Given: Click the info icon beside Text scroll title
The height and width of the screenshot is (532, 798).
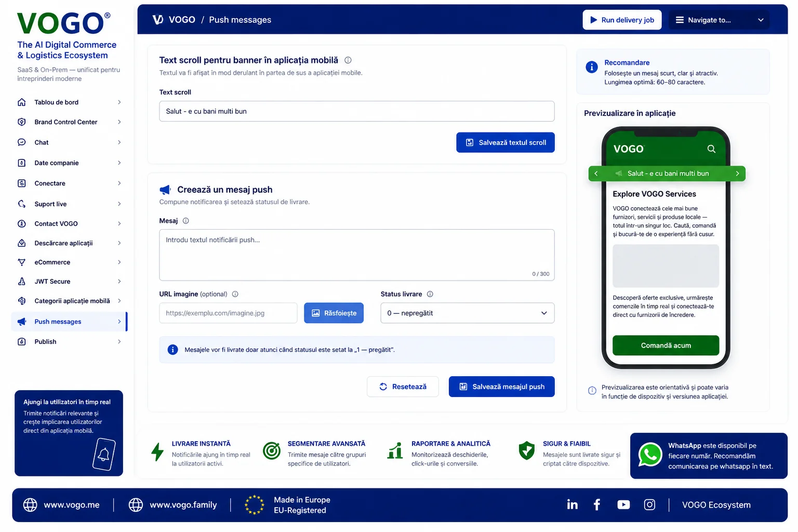Looking at the screenshot, I should point(348,60).
